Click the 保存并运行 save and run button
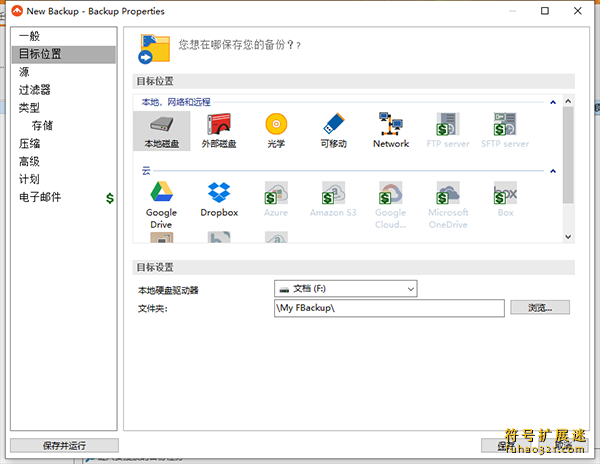This screenshot has height=464, width=600. click(x=64, y=446)
